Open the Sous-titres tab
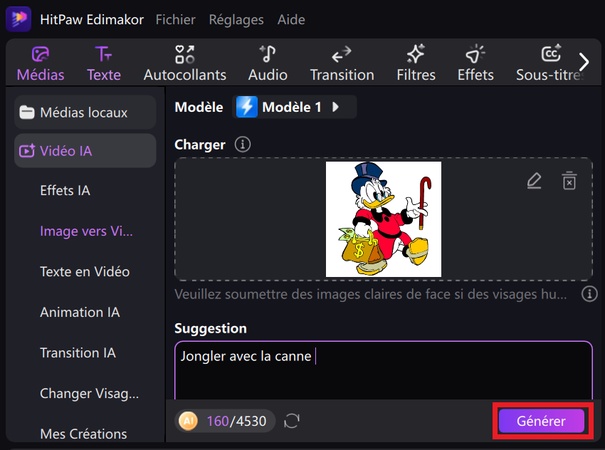Image resolution: width=605 pixels, height=450 pixels. (x=547, y=64)
